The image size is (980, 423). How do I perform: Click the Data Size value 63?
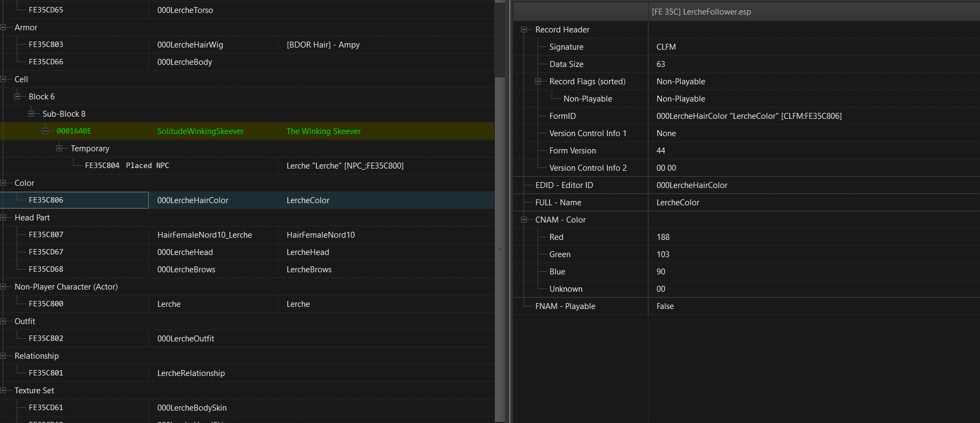click(x=661, y=64)
